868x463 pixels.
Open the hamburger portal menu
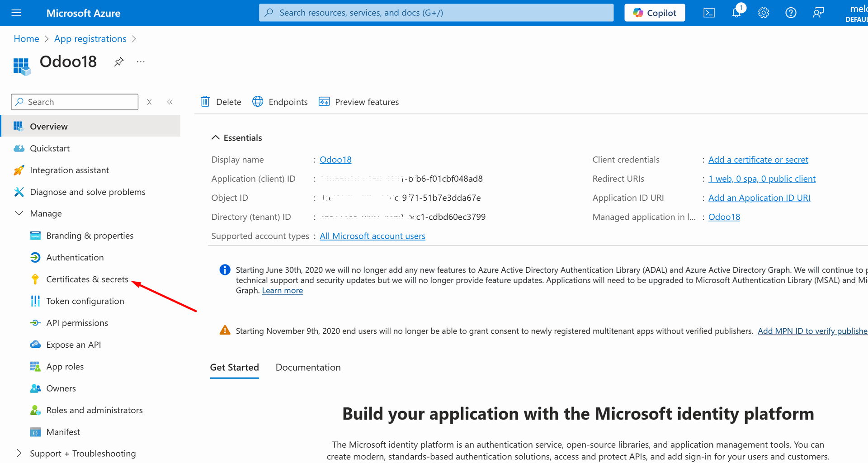16,13
